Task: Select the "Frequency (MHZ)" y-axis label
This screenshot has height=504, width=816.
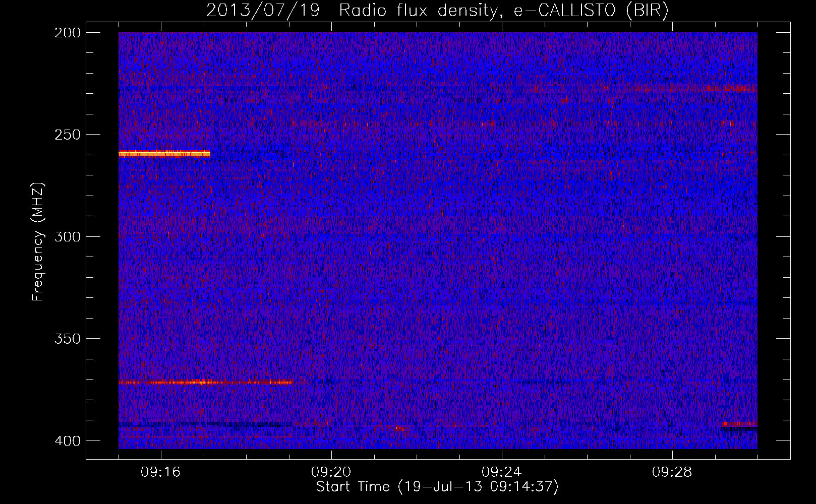Action: point(38,241)
